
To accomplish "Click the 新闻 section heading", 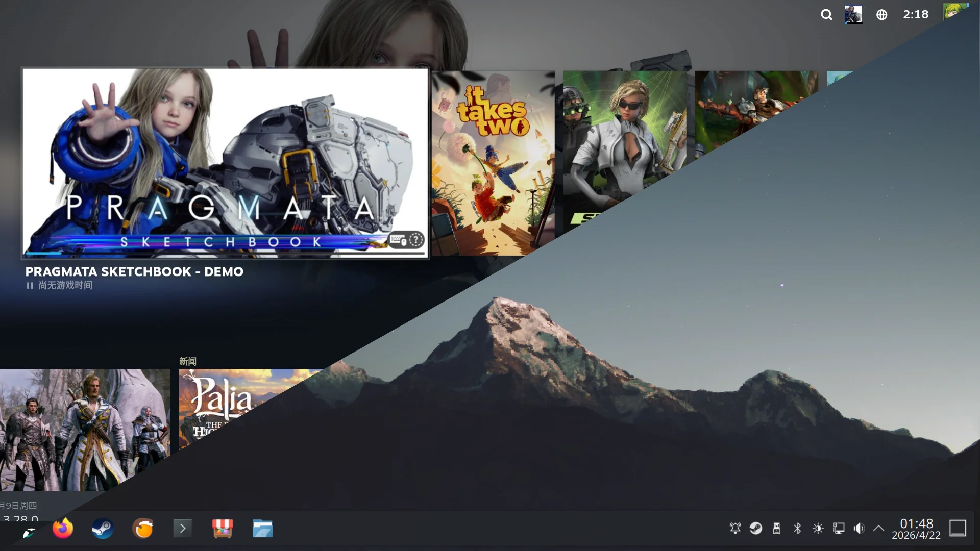I will coord(187,361).
